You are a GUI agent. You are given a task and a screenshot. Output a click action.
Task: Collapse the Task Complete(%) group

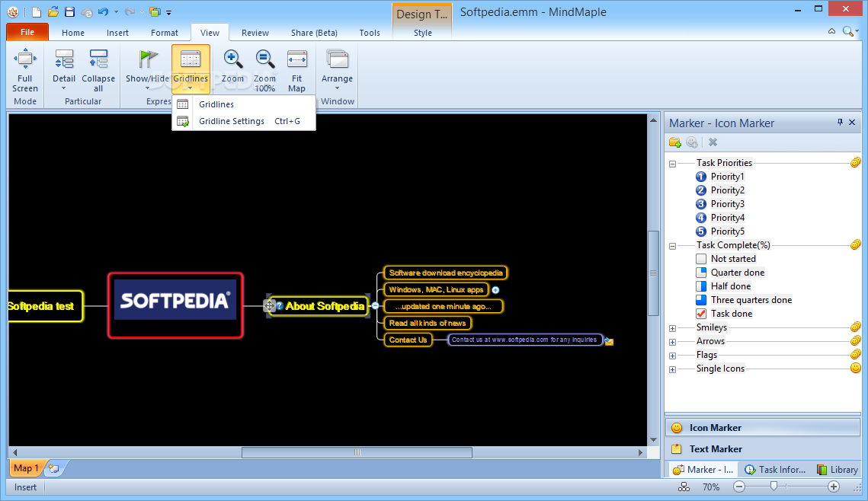click(673, 246)
